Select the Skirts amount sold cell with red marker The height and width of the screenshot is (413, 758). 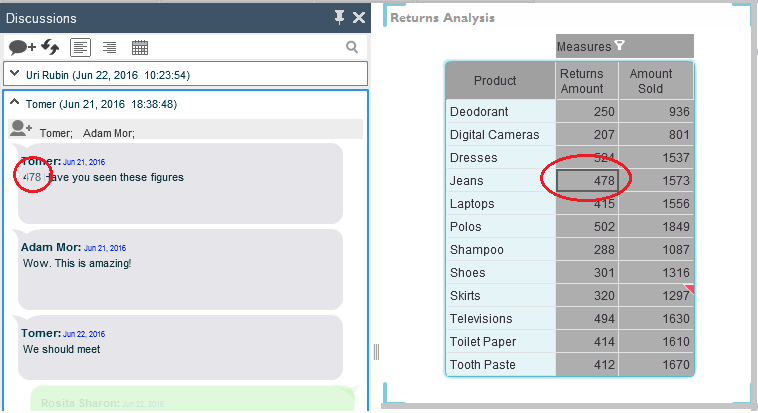click(656, 296)
